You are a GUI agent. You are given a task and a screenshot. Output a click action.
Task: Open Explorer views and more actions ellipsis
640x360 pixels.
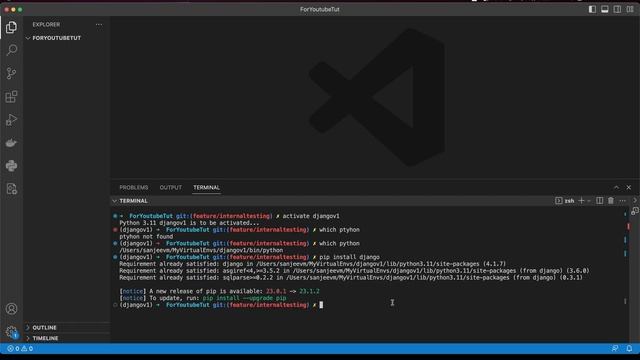99,24
